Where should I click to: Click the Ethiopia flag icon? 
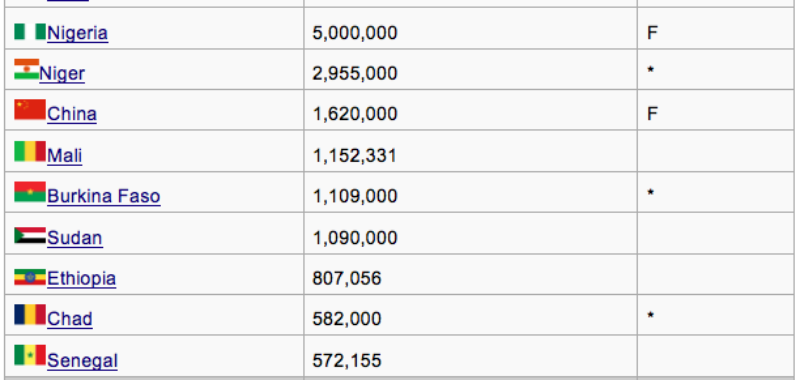[30, 277]
